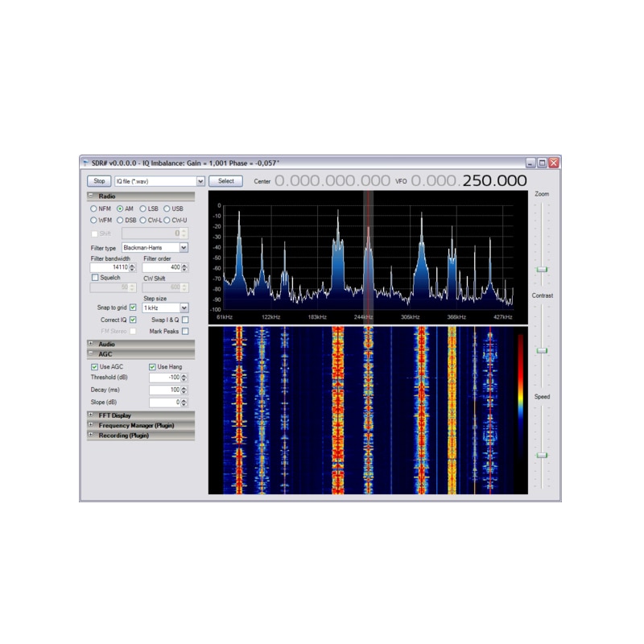Enable the Squelch checkbox

tap(95, 276)
